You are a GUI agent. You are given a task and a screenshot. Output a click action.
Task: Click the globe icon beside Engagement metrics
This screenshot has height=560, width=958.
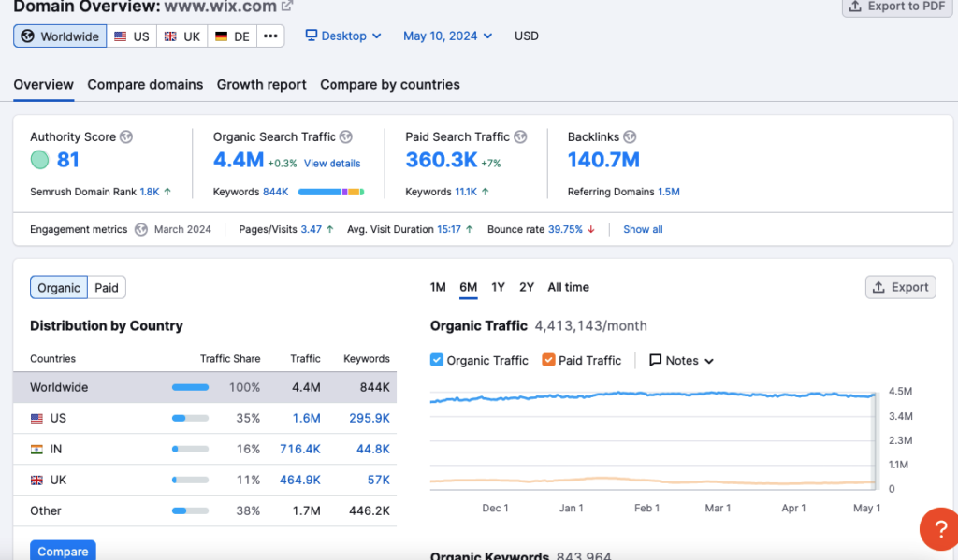141,230
